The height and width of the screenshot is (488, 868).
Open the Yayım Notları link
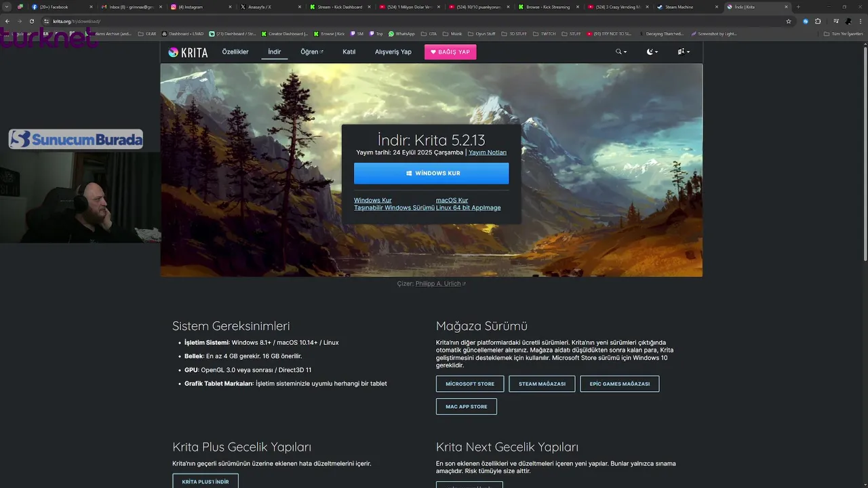coord(488,152)
